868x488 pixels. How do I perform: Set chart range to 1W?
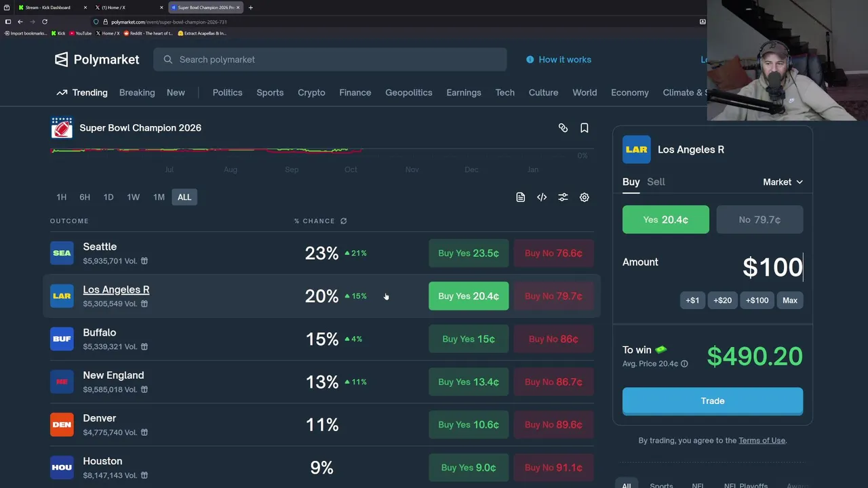pyautogui.click(x=133, y=197)
